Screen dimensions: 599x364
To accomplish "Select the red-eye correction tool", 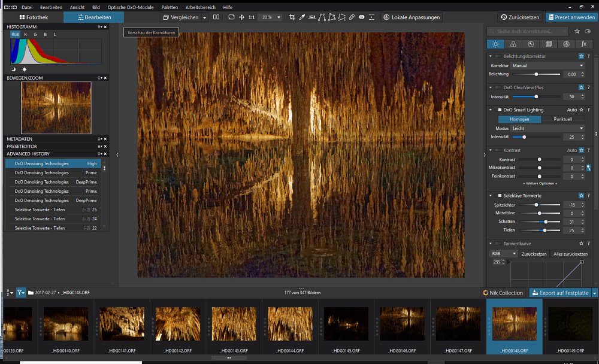I will coord(361,17).
